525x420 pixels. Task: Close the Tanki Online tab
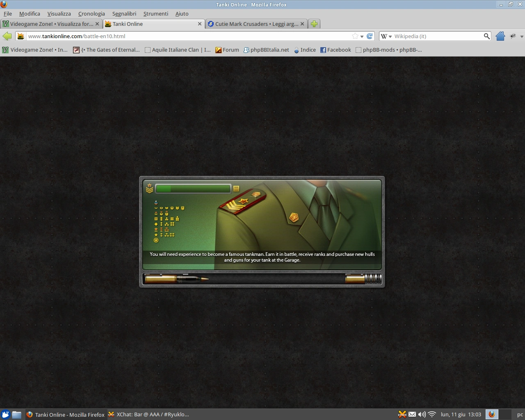pos(200,24)
